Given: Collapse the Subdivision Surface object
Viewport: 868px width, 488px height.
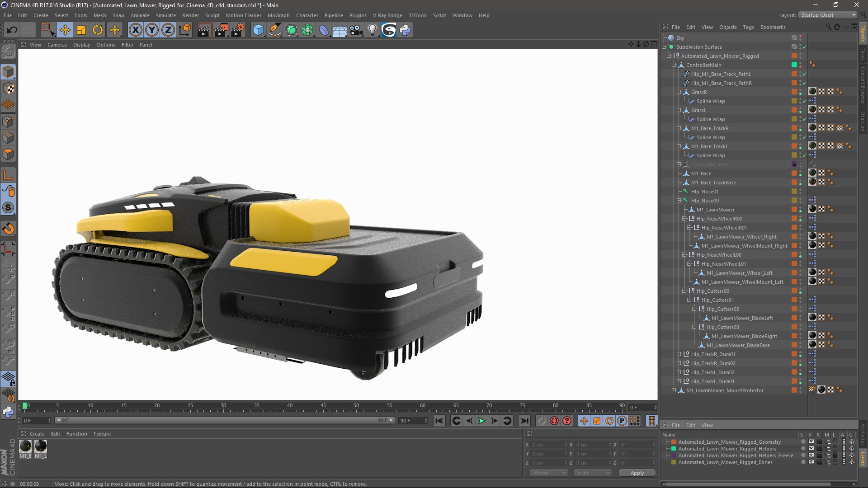Looking at the screenshot, I should (664, 47).
